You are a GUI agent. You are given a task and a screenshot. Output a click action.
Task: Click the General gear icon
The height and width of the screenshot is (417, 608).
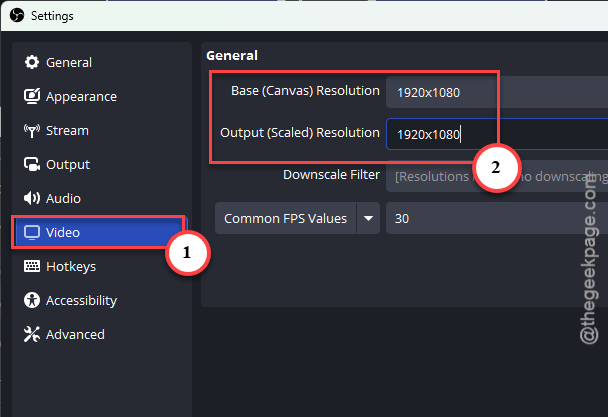coord(32,62)
